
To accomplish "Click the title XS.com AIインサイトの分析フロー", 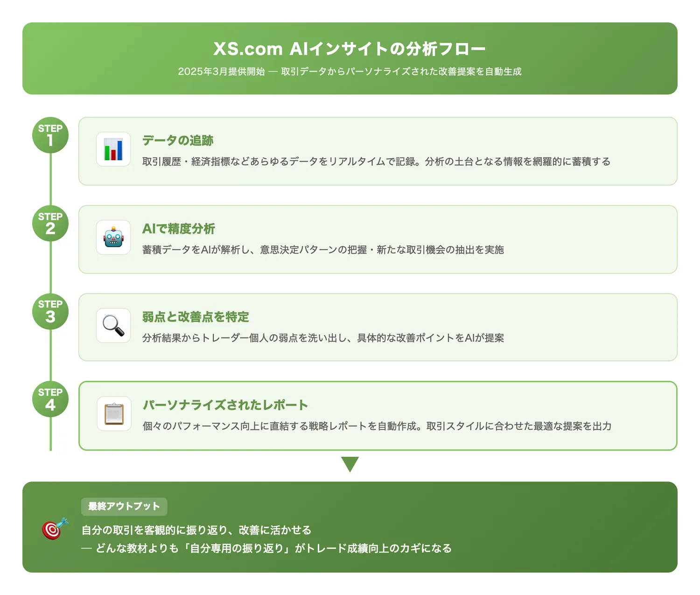I will [x=350, y=49].
